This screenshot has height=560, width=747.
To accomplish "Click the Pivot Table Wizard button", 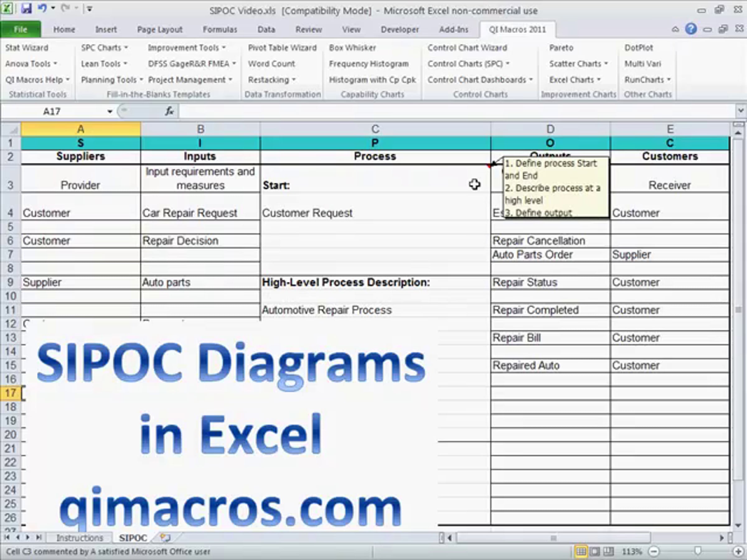I will pos(282,48).
